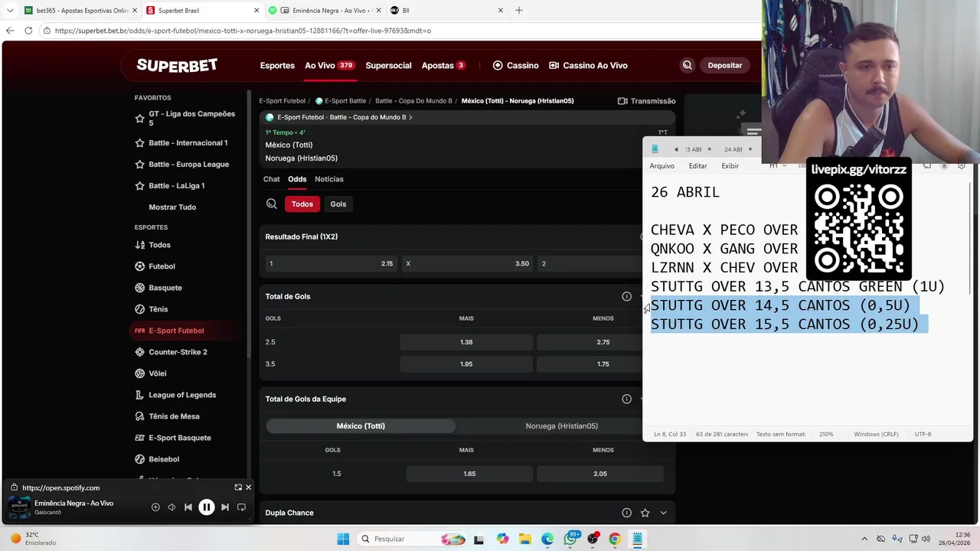Open H1 heading dropdown in Notepad
Image resolution: width=980 pixels, height=551 pixels.
point(778,166)
